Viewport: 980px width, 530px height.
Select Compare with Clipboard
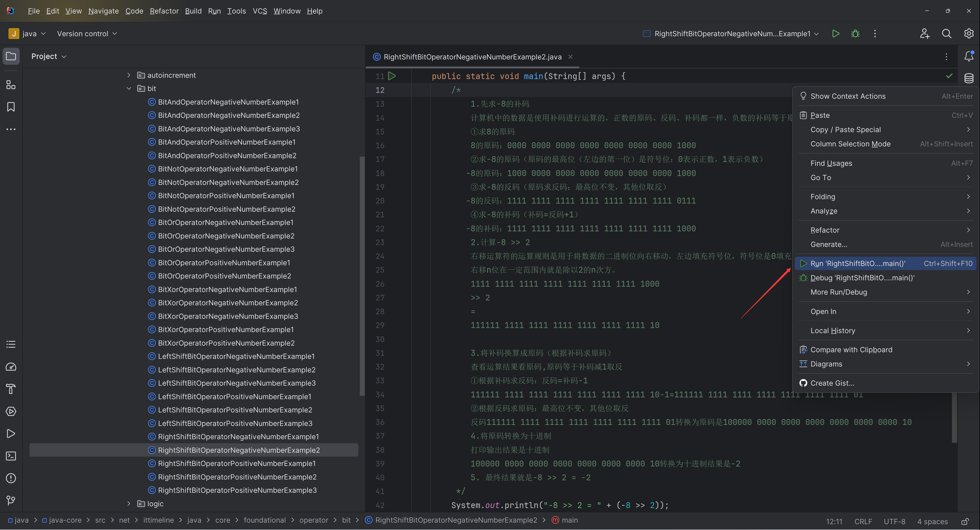click(x=886, y=350)
